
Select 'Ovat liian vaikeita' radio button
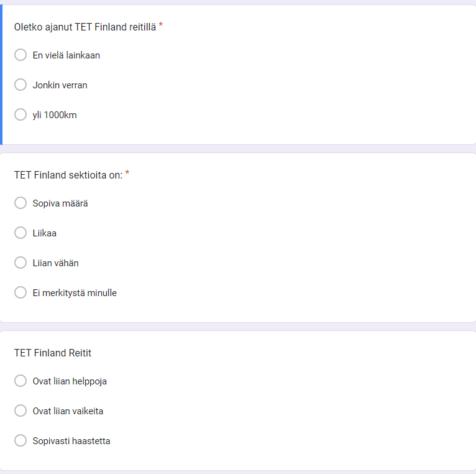tap(21, 411)
